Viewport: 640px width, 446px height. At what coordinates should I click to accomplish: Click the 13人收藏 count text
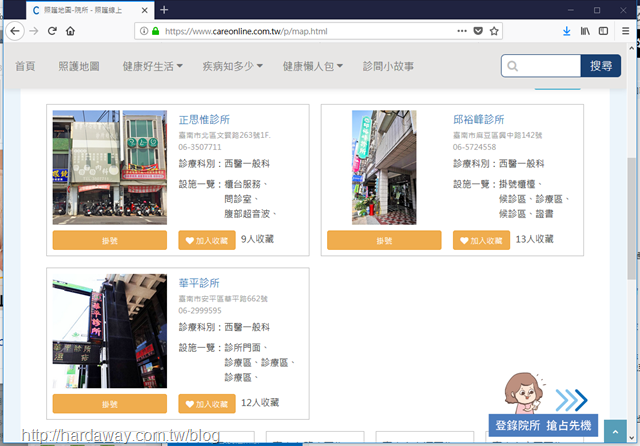[x=534, y=239]
